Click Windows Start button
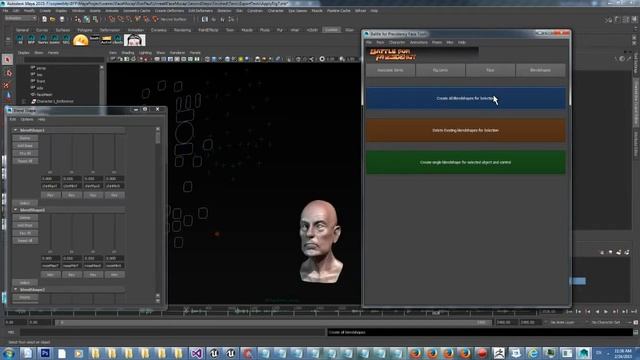640x360 pixels. pyautogui.click(x=9, y=353)
